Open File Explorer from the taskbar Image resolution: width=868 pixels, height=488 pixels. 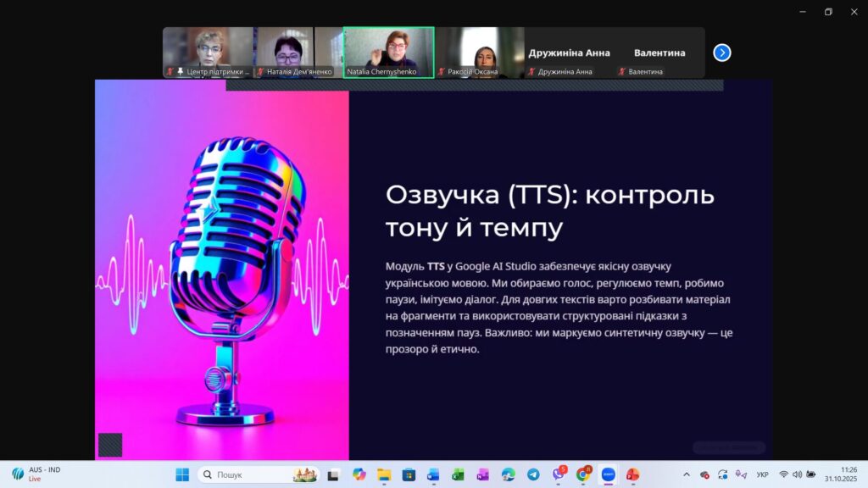tap(384, 474)
